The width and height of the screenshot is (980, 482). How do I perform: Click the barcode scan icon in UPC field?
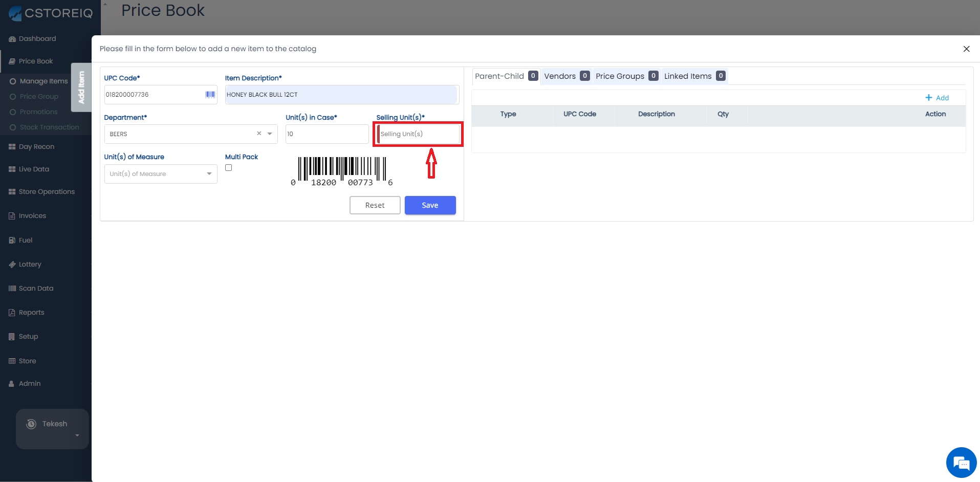(210, 95)
